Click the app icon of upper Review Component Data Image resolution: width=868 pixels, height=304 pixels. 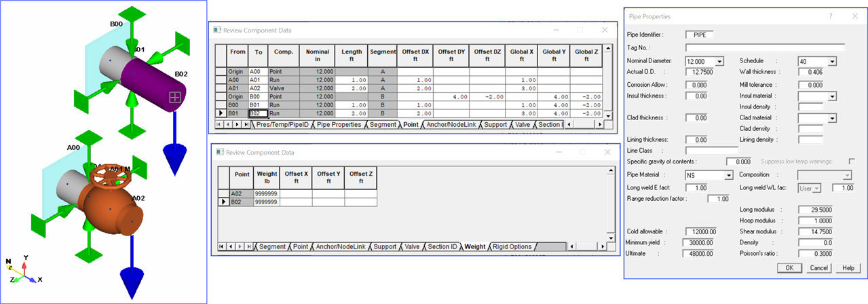(218, 30)
